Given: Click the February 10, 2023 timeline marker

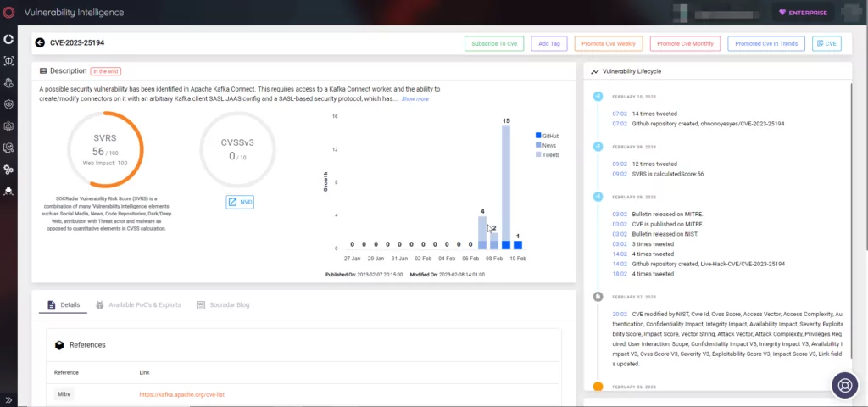Looking at the screenshot, I should pyautogui.click(x=598, y=97).
